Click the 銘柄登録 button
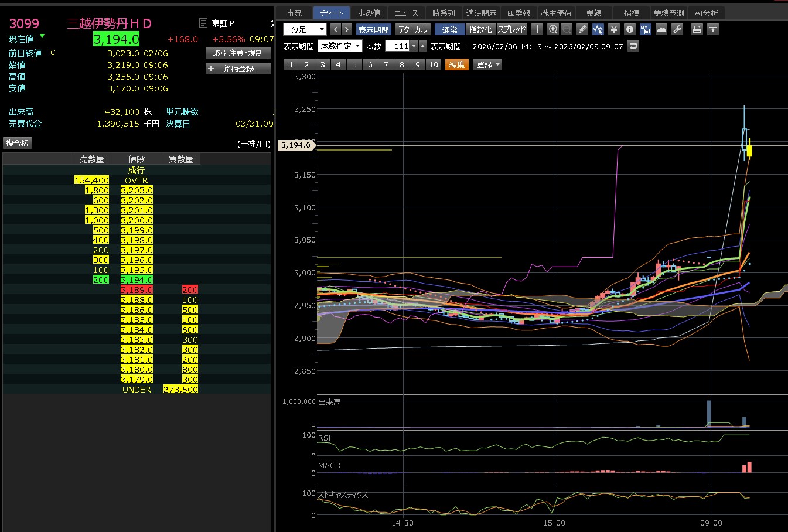The image size is (788, 532). 238,69
